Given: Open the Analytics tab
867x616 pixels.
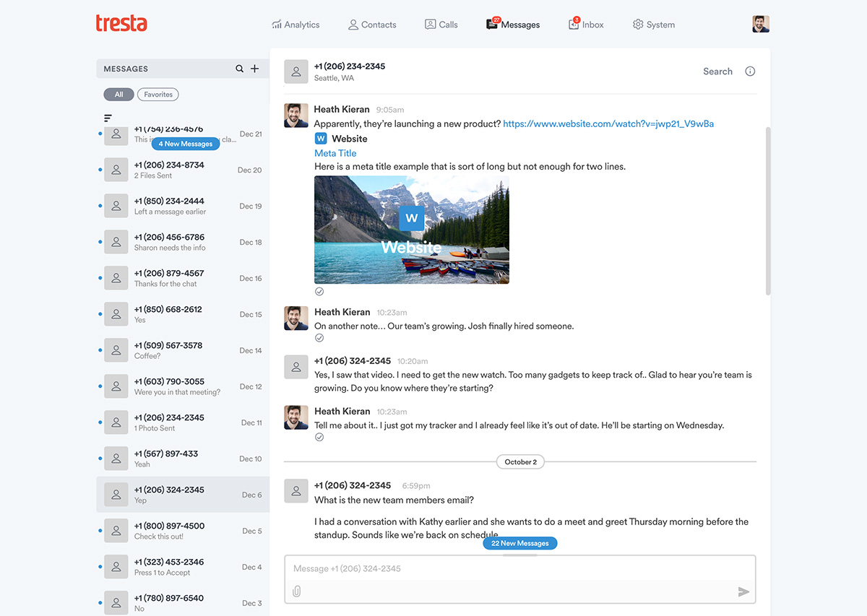Looking at the screenshot, I should click(296, 25).
